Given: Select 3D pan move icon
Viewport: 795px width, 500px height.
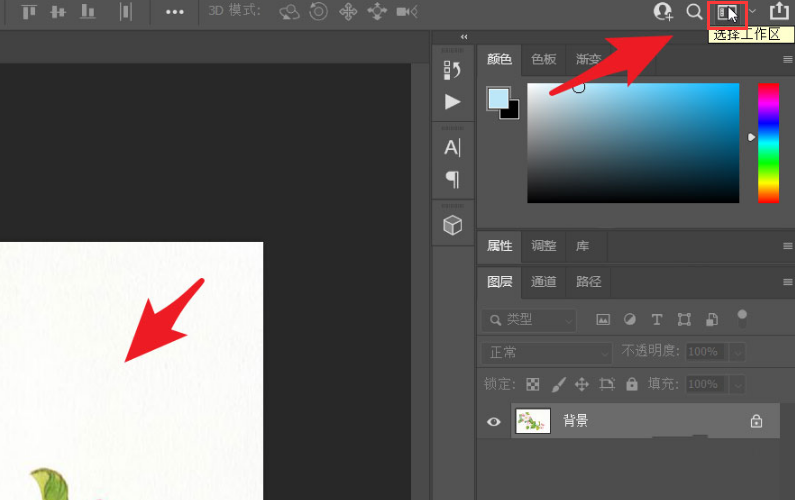Looking at the screenshot, I should pyautogui.click(x=348, y=11).
